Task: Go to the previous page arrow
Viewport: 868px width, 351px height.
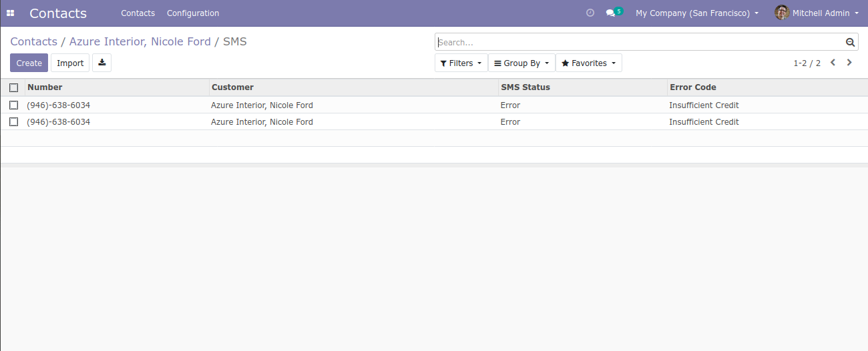Action: pos(833,63)
